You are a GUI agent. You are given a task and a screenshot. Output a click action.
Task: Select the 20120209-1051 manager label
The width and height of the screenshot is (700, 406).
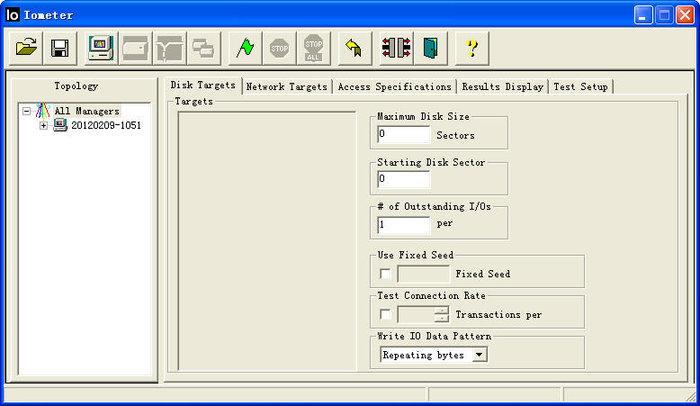[106, 126]
